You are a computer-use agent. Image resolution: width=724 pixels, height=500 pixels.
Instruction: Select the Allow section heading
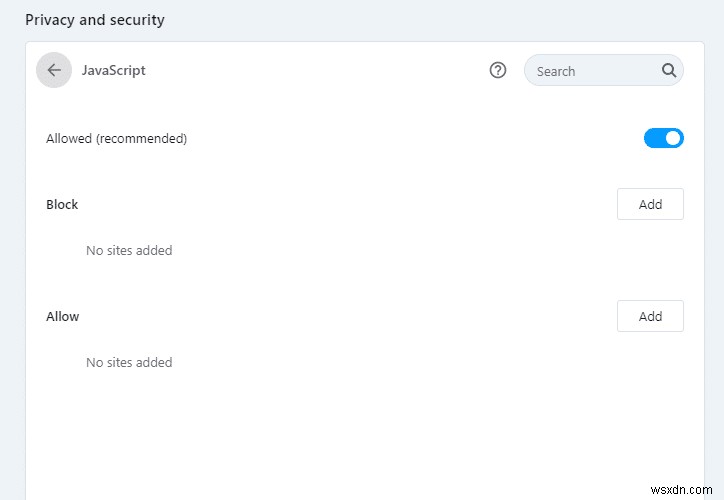[62, 316]
